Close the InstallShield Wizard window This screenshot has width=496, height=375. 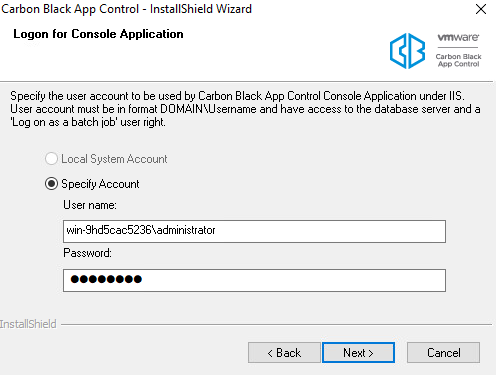coord(481,9)
